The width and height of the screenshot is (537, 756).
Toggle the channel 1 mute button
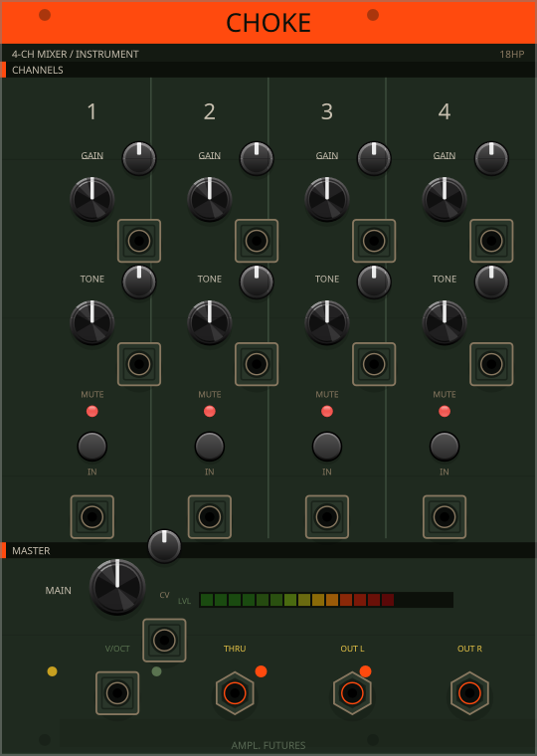click(x=92, y=447)
